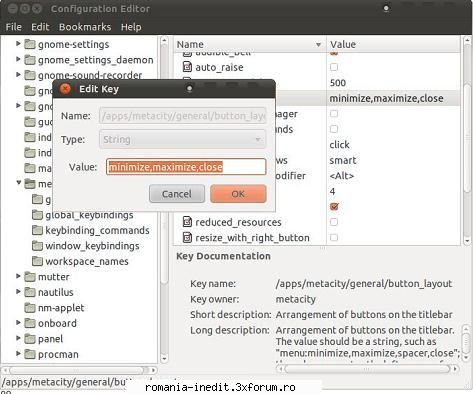Open the Help menu
473x394 pixels.
(131, 27)
